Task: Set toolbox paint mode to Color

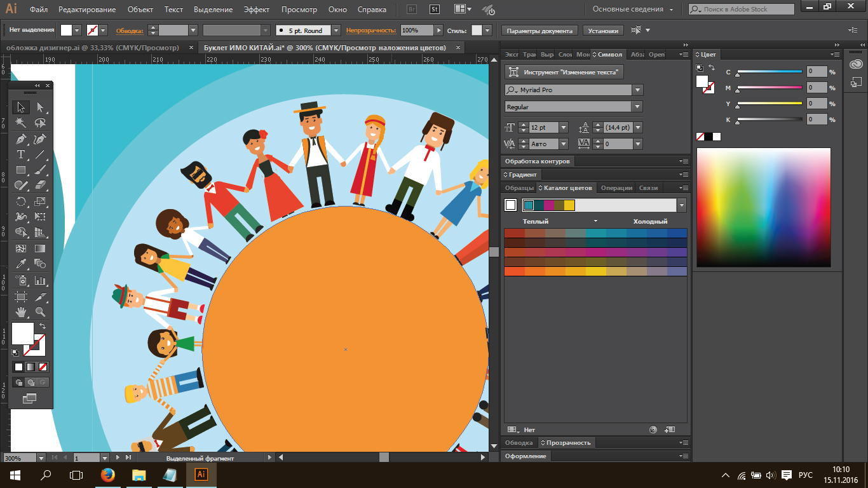Action: (x=18, y=367)
